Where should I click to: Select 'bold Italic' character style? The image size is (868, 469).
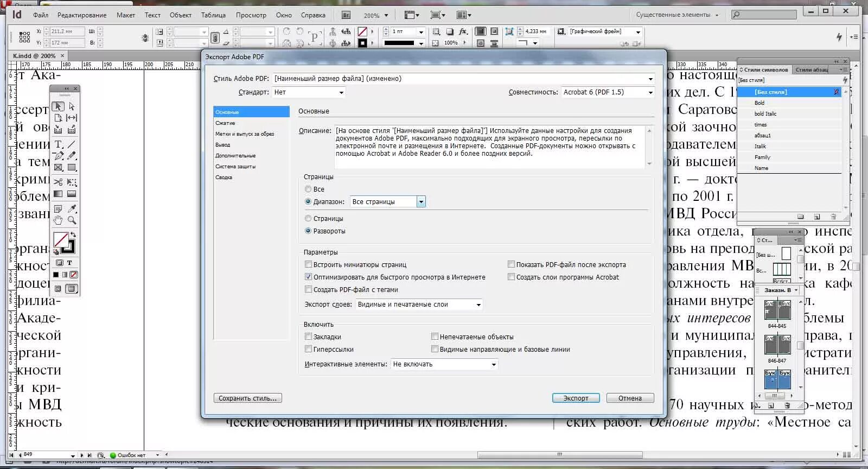[x=765, y=114]
